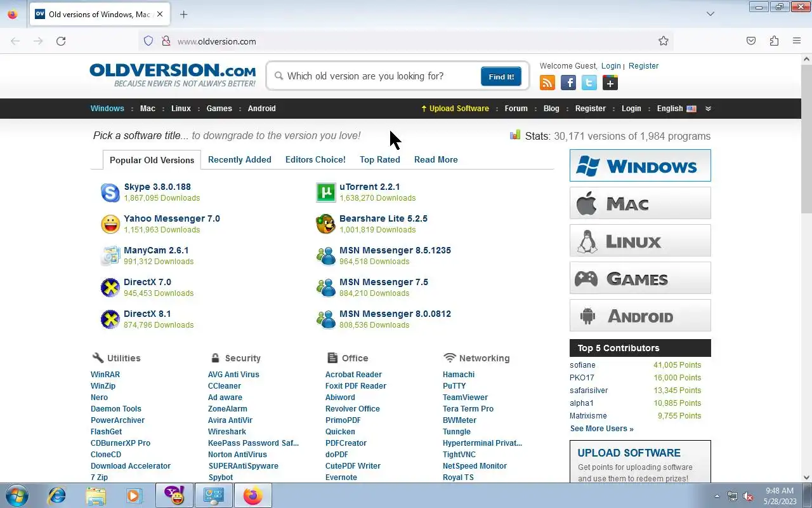Select English language option
This screenshot has width=812, height=508.
coord(676,109)
